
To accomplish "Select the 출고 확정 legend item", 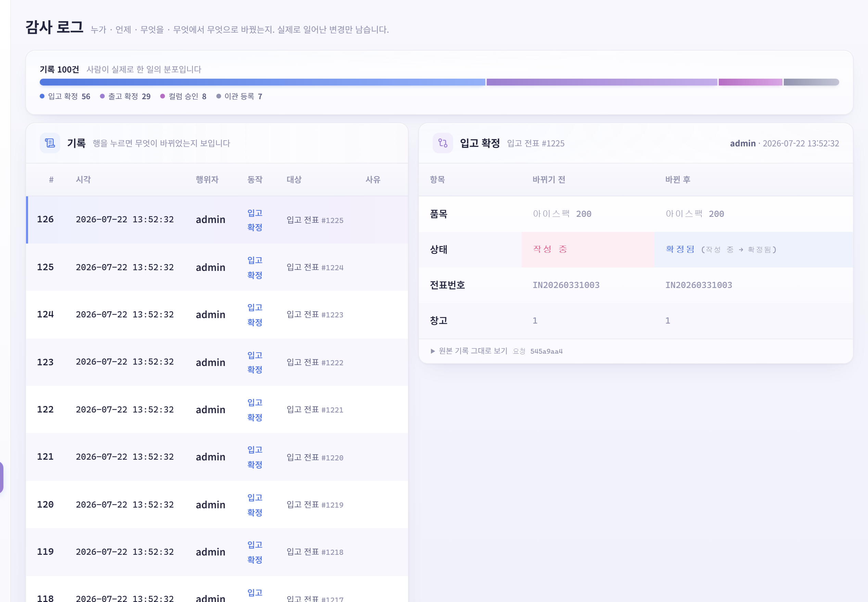I will coord(125,96).
